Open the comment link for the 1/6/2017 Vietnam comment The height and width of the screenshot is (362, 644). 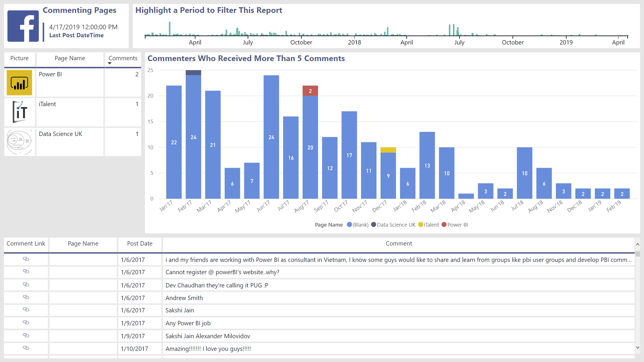pyautogui.click(x=26, y=259)
